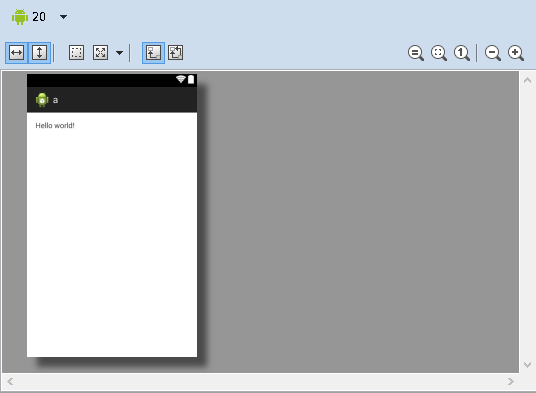Toggle the highlighted show constraints button

tap(153, 53)
